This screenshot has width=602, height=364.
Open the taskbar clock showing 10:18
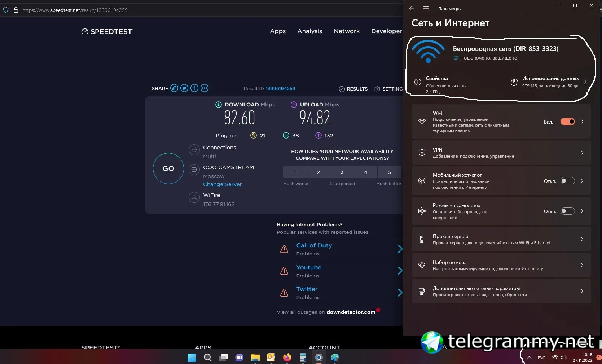click(583, 358)
